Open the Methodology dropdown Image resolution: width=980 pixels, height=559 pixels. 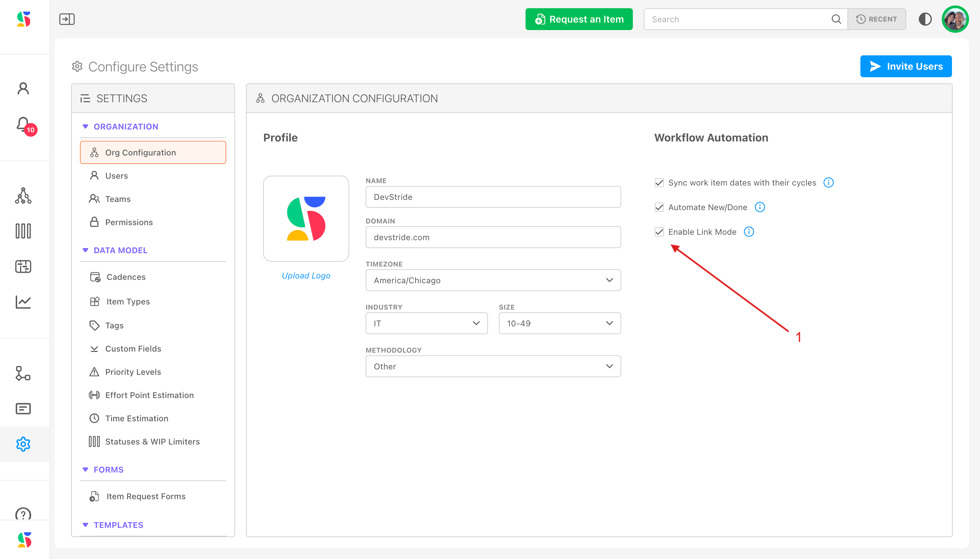pos(493,366)
